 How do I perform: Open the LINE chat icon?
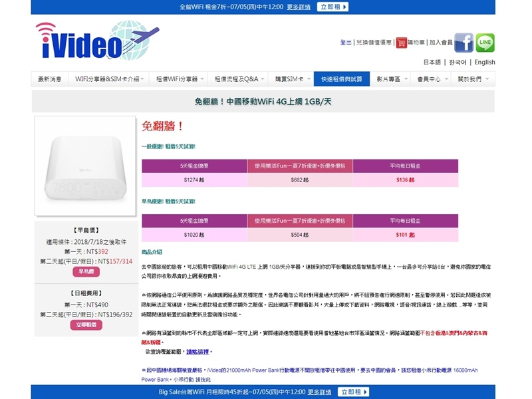[x=485, y=43]
